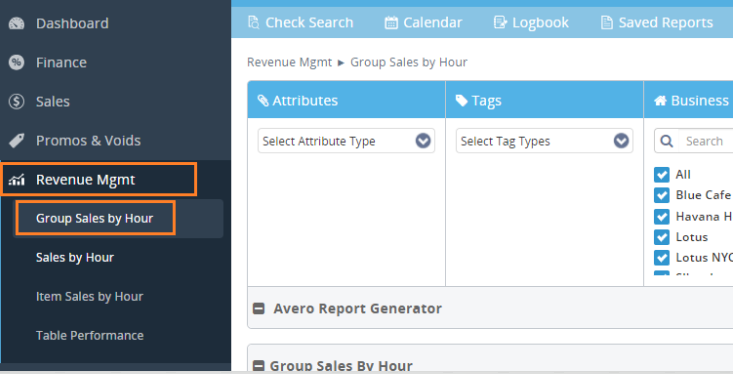Screen dimensions: 733x374
Task: Open the Select Attribute Type dropdown
Action: (x=346, y=141)
